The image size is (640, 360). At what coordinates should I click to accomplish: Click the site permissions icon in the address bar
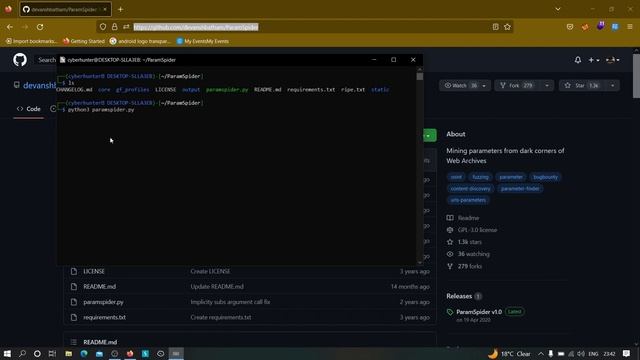[x=127, y=27]
